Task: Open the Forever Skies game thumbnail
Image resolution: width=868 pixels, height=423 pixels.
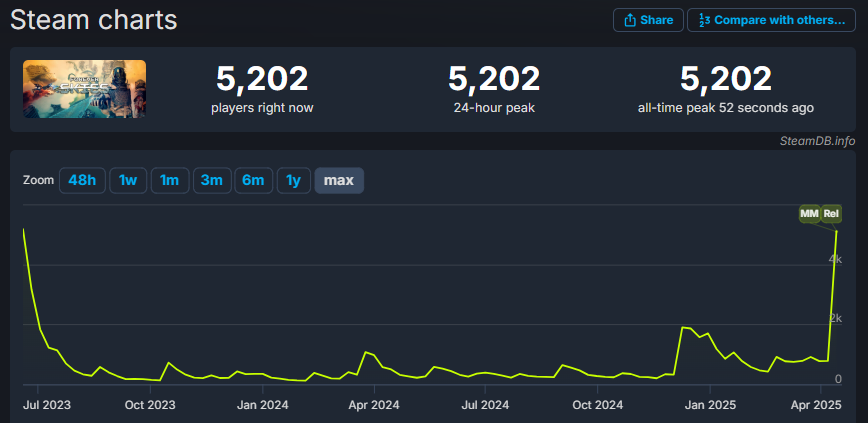Action: coord(84,89)
